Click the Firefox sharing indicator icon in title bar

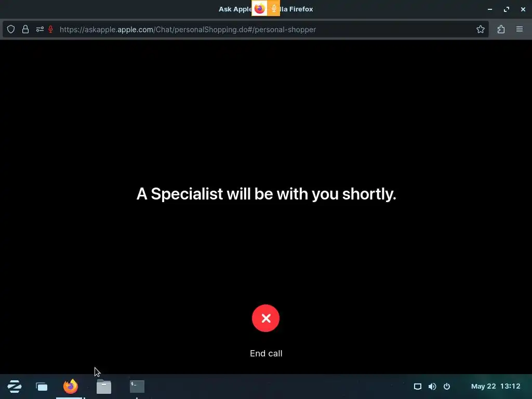[x=260, y=8]
